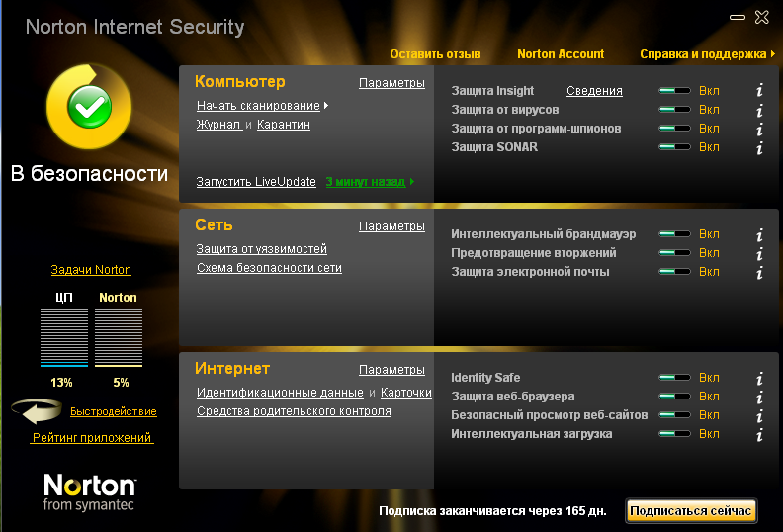Image resolution: width=783 pixels, height=532 pixels.
Task: Open Схема безопасности сети link
Action: coord(269,268)
